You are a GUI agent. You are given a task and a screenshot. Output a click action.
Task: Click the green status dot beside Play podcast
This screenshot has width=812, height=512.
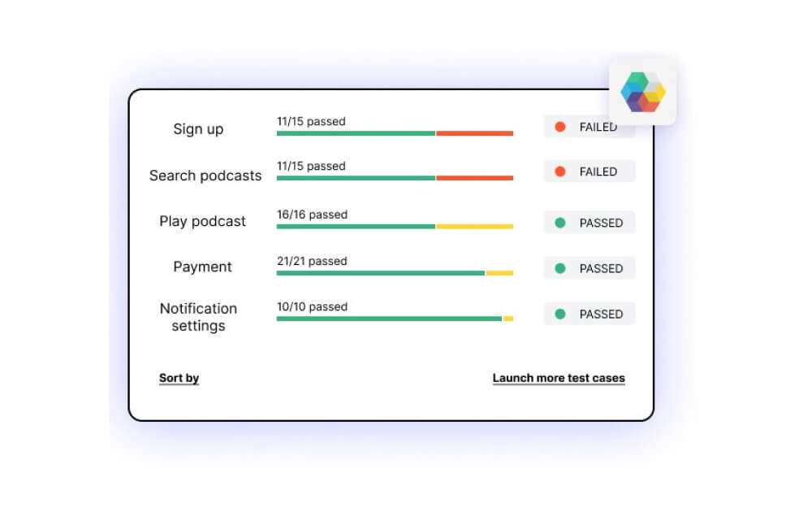pyautogui.click(x=559, y=223)
